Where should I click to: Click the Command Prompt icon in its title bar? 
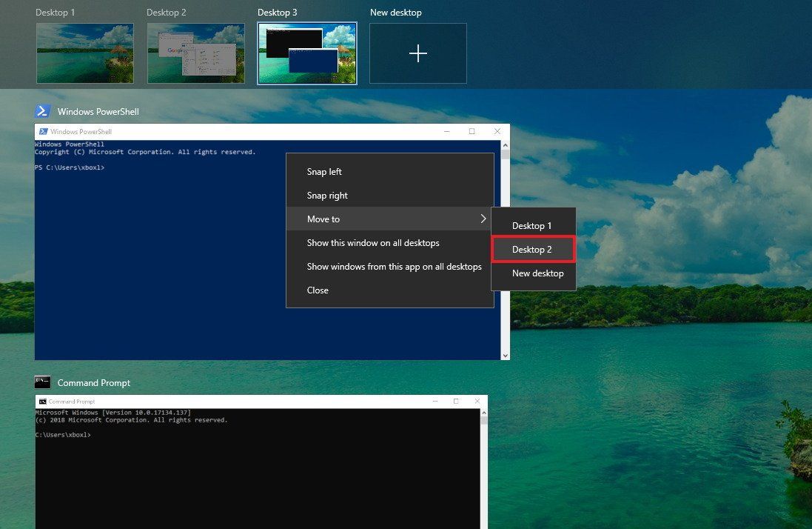click(x=43, y=402)
